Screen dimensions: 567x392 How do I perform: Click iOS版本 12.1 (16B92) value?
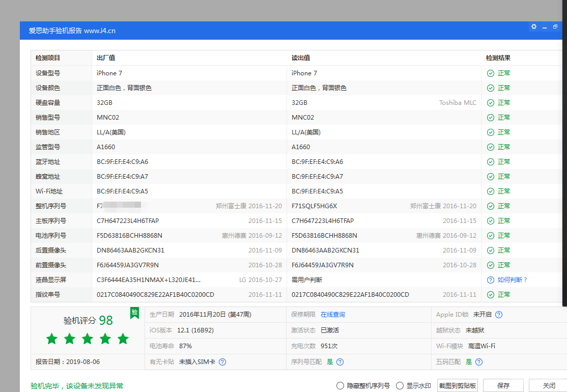[x=195, y=330]
